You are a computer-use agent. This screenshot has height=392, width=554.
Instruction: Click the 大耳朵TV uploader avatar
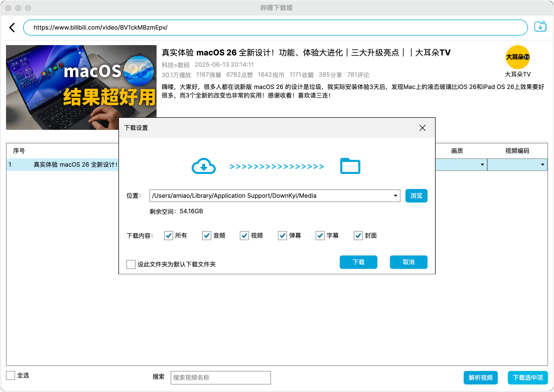coord(518,57)
